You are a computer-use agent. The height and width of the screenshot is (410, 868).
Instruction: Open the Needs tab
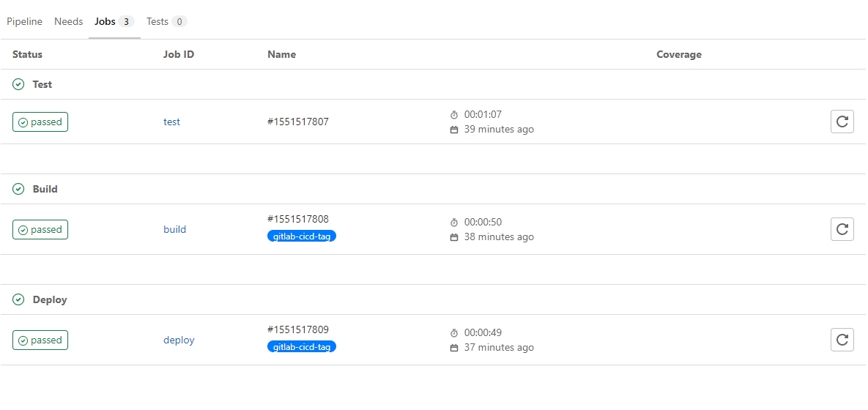[69, 21]
